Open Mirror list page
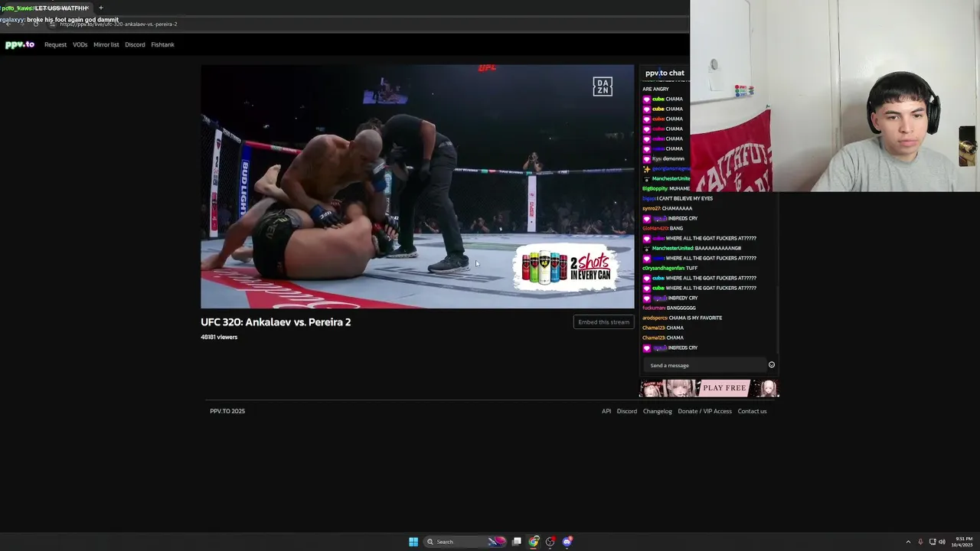The image size is (980, 551). tap(106, 44)
